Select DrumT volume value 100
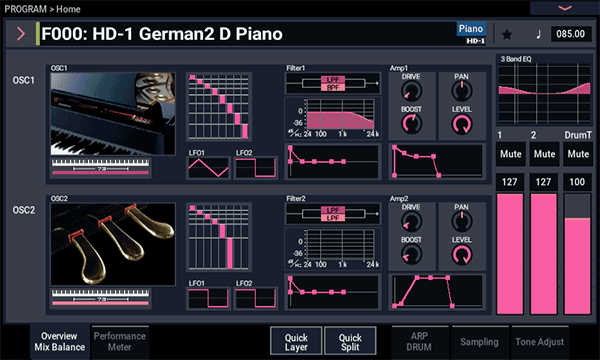The height and width of the screenshot is (360, 600). click(577, 182)
